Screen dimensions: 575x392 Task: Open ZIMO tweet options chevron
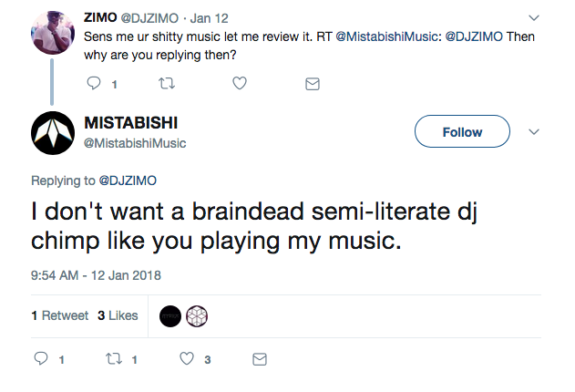click(534, 16)
